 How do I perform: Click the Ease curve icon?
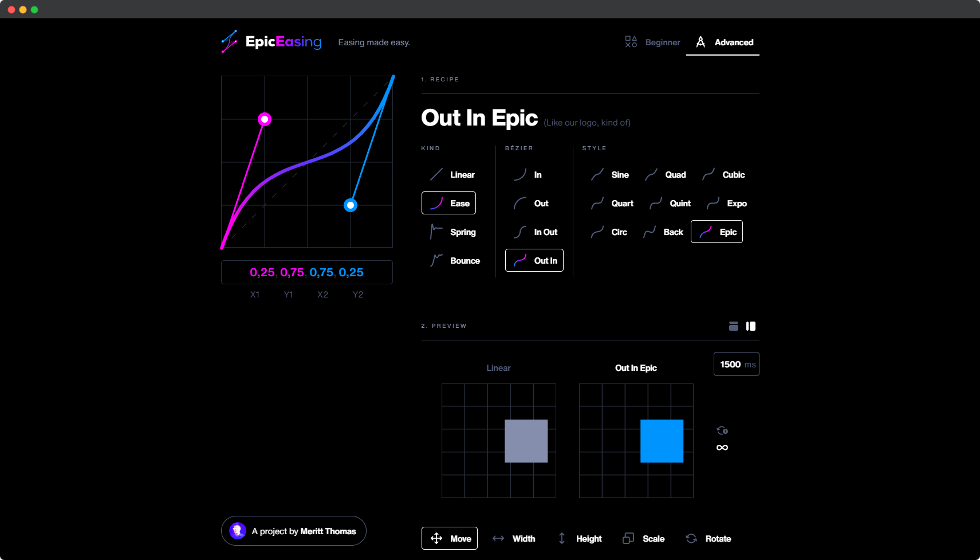[x=436, y=203]
